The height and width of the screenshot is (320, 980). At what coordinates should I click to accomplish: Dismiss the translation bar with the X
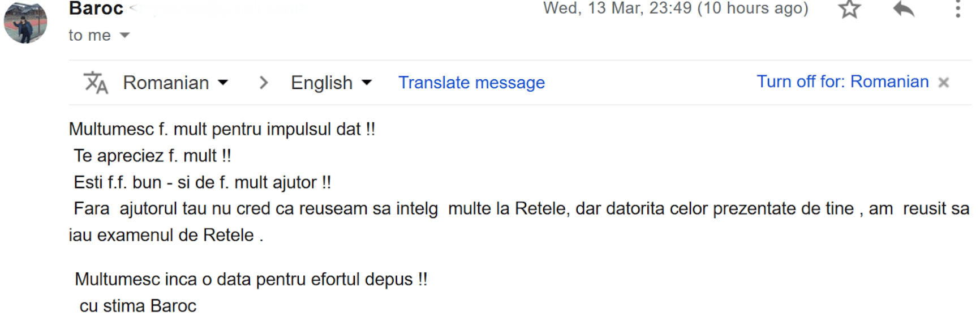coord(943,83)
